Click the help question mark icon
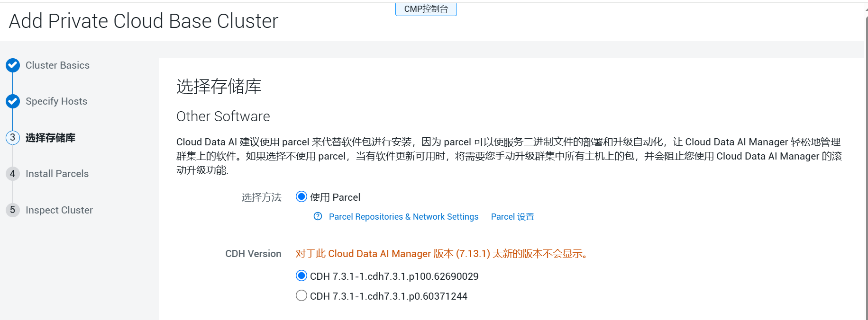Viewport: 868px width, 320px height. (318, 216)
